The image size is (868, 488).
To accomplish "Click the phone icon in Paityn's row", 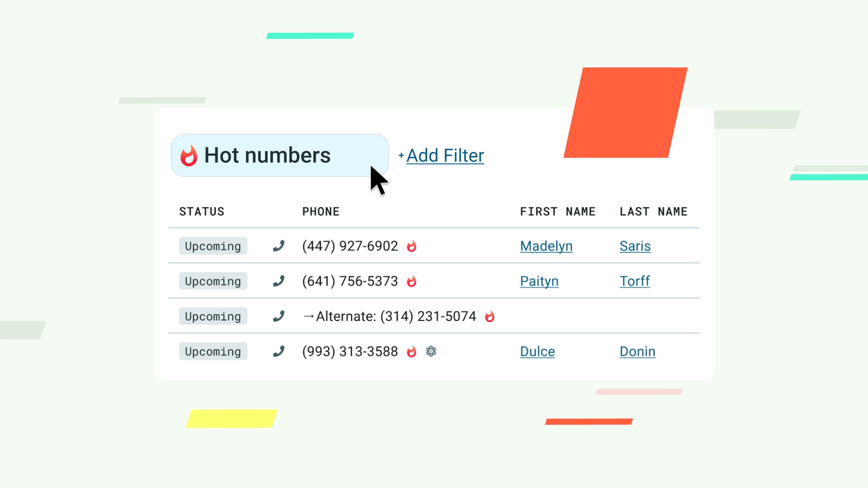I will (279, 281).
